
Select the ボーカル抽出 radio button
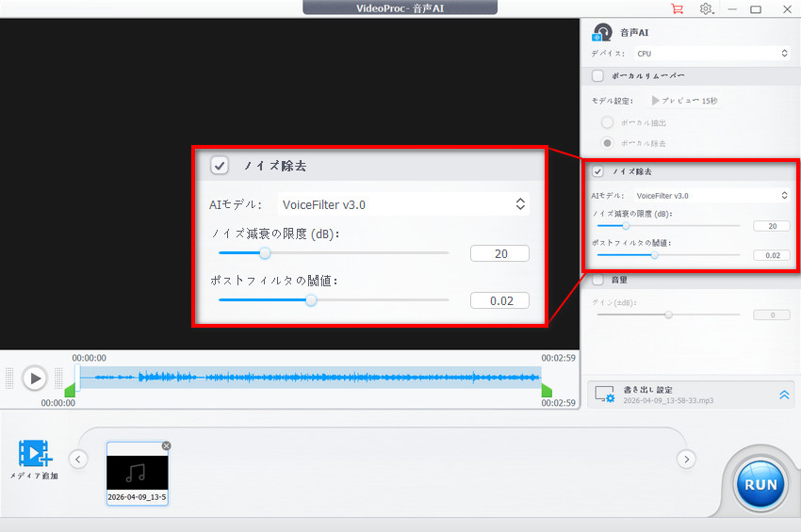pos(607,122)
